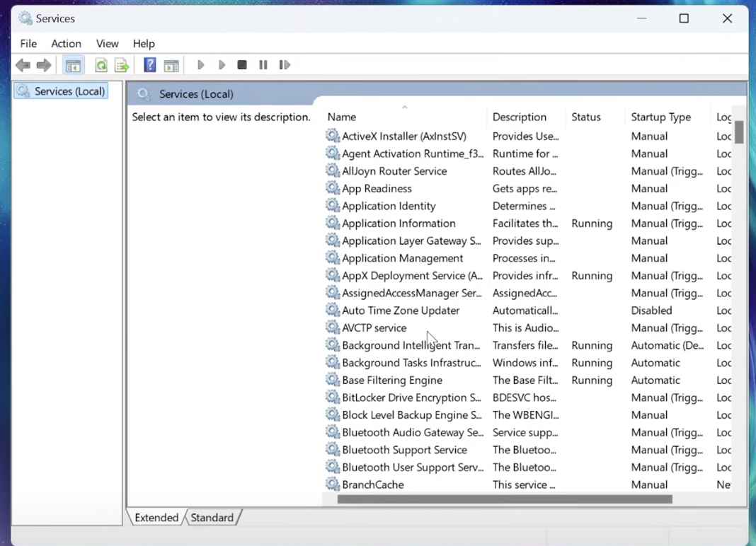Click 'Gets apps re...' description cell
The image size is (756, 546).
525,188
